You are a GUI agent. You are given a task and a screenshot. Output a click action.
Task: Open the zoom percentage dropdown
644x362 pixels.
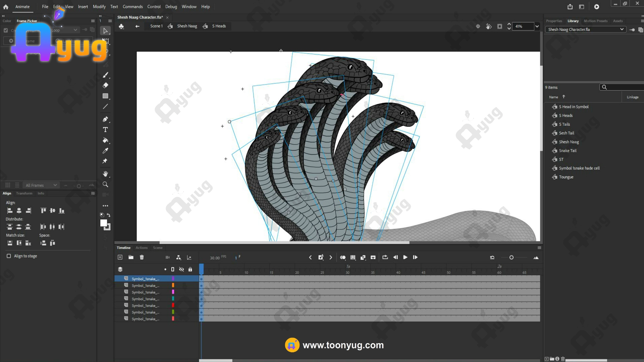(x=537, y=26)
